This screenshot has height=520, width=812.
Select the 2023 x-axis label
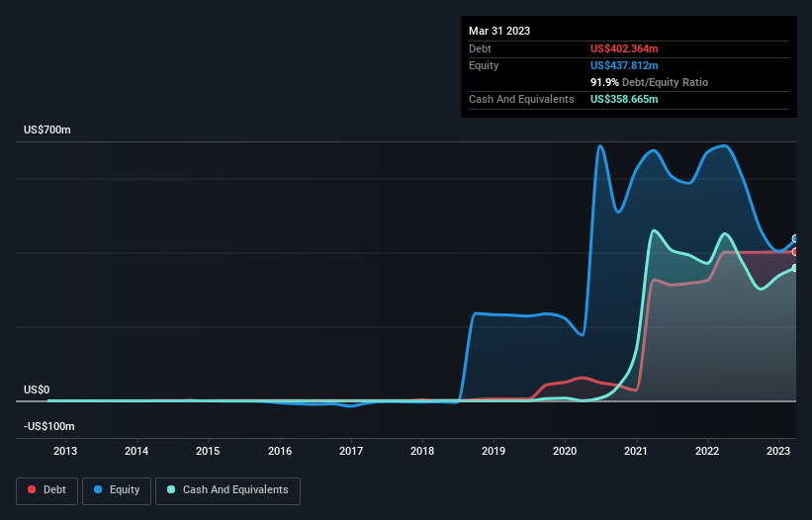click(x=778, y=451)
